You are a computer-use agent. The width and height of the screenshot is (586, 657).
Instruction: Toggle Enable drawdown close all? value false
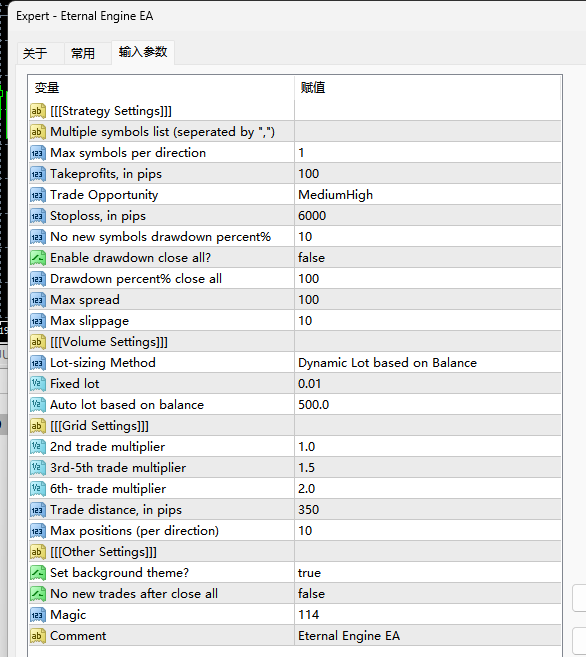tap(428, 258)
